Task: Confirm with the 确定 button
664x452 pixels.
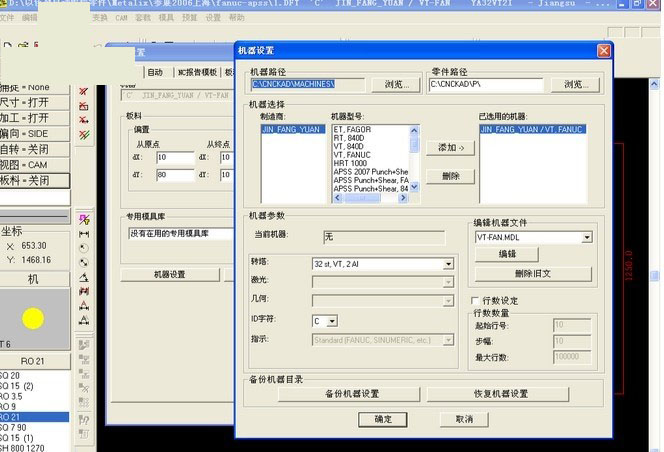Action: pos(383,419)
